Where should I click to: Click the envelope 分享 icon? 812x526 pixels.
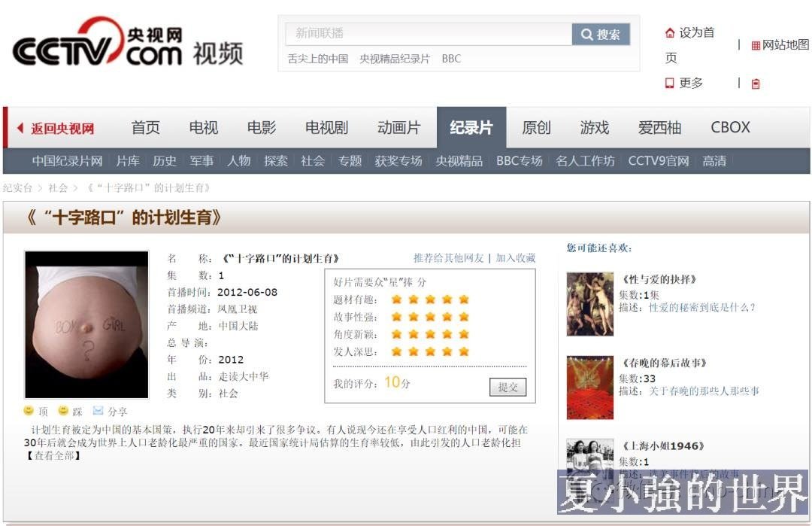(98, 410)
